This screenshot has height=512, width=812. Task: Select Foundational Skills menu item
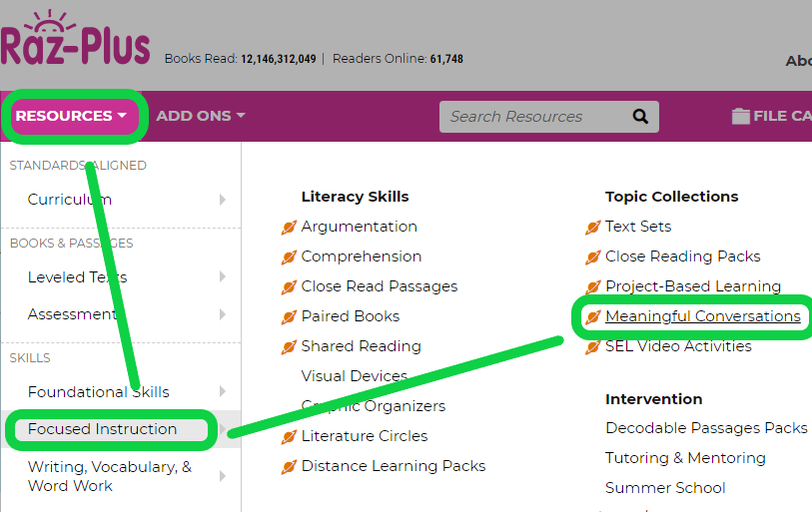coord(99,392)
